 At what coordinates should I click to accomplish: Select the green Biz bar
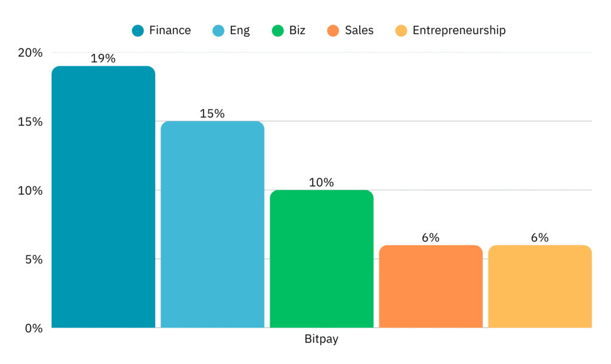[322, 259]
